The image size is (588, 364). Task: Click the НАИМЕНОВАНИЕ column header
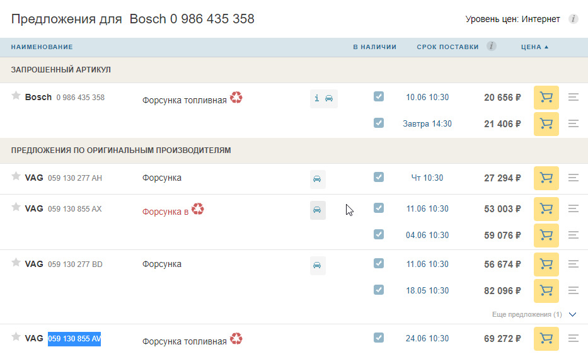(42, 47)
